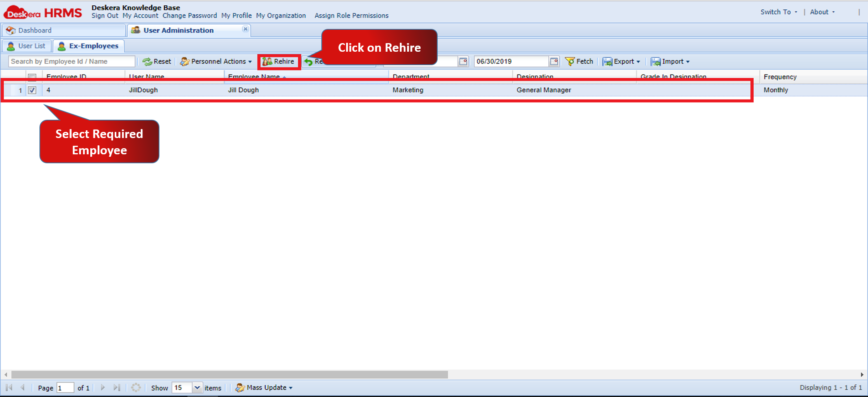This screenshot has height=397, width=868.
Task: Expand the Switch To menu
Action: 779,12
